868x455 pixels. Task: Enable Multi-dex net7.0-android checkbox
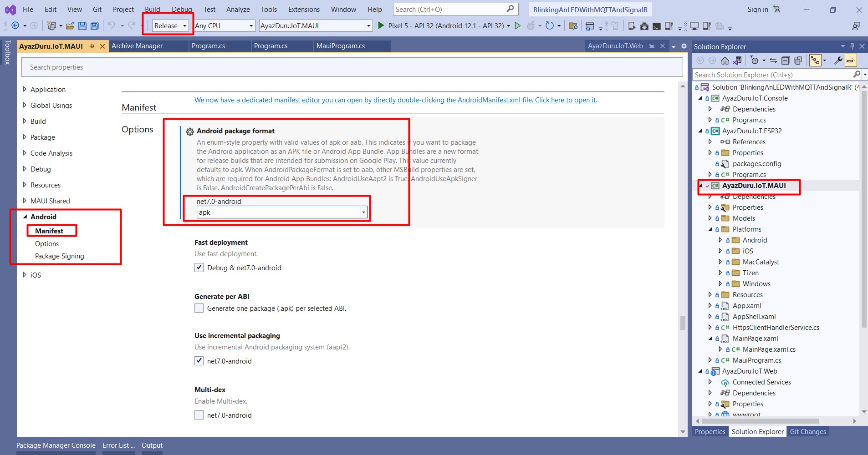coord(199,415)
